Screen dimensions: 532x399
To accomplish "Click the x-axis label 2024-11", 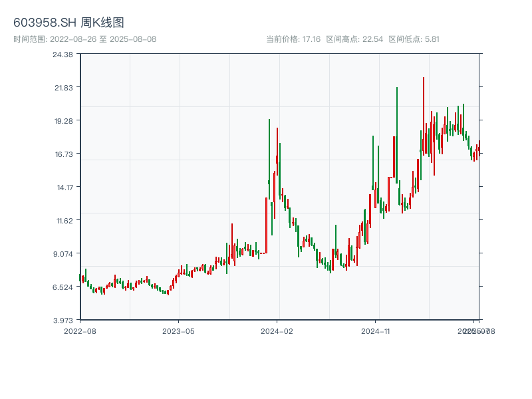I will click(x=376, y=331).
